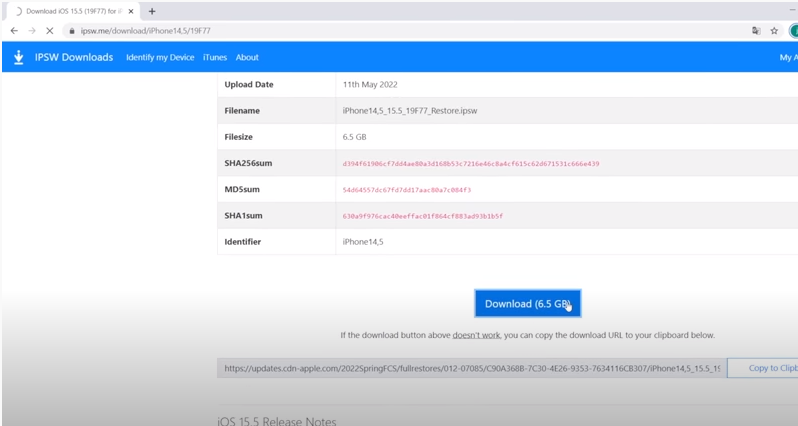Open the About menu item

click(247, 58)
